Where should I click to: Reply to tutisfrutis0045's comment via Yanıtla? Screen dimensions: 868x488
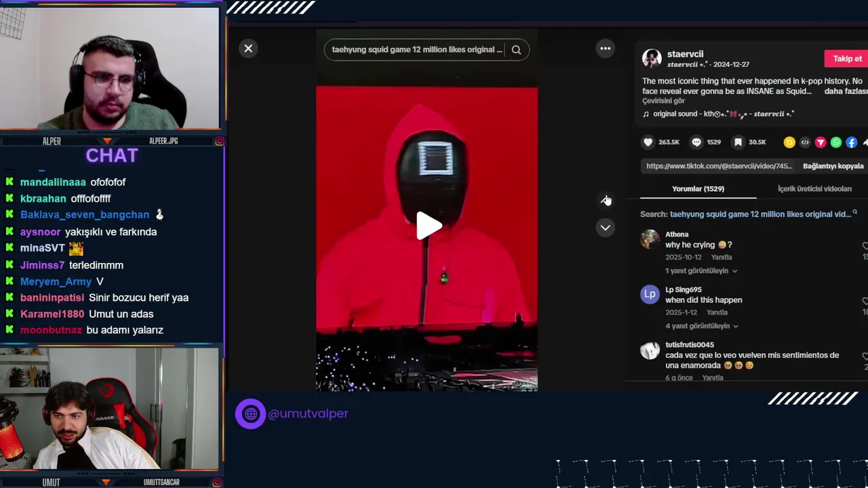[x=713, y=378]
